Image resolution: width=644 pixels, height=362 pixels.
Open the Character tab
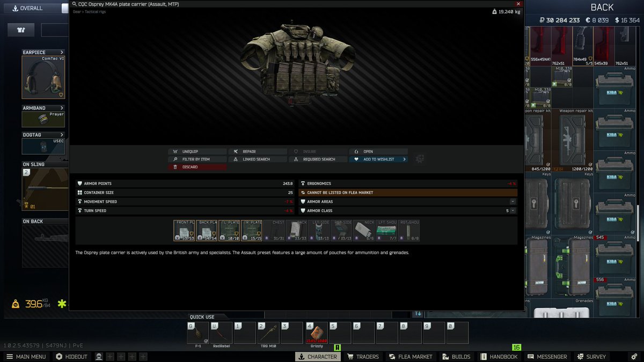[x=318, y=357]
